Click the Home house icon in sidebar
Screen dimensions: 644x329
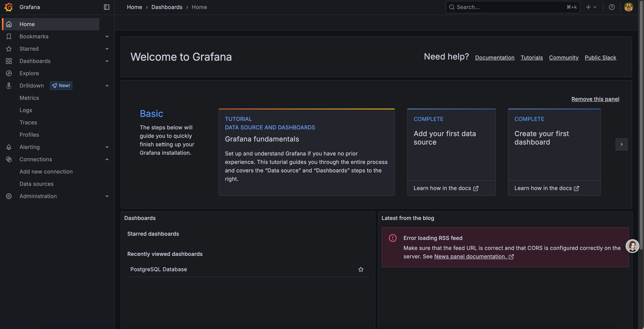coord(9,24)
